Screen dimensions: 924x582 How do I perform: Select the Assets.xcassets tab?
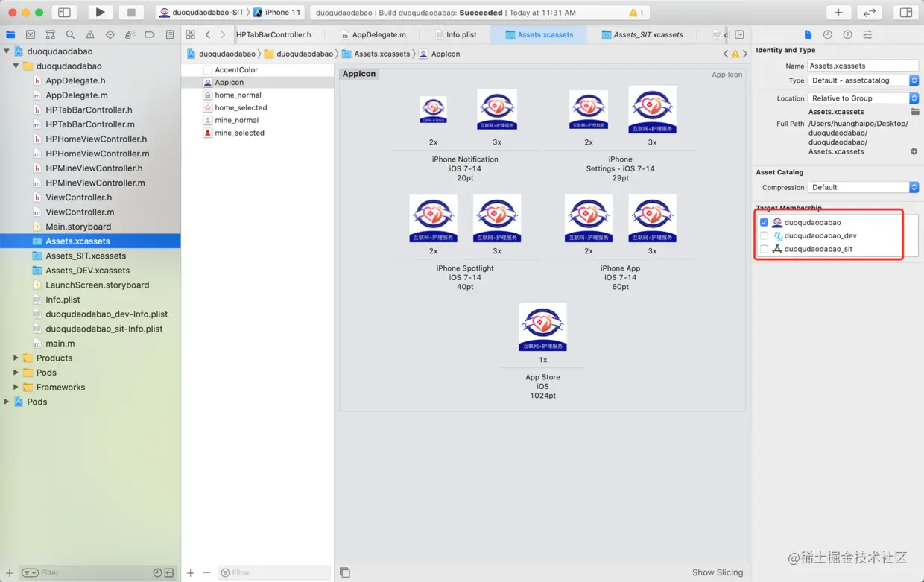tap(539, 34)
